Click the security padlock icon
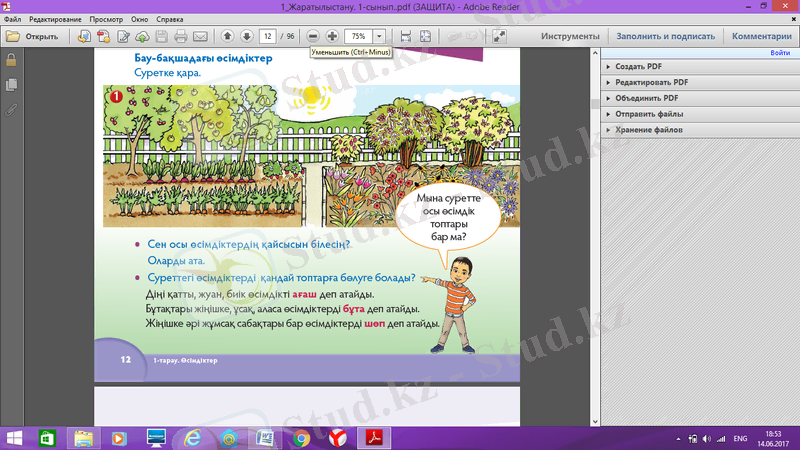Screen dimensions: 800x450 11,60
